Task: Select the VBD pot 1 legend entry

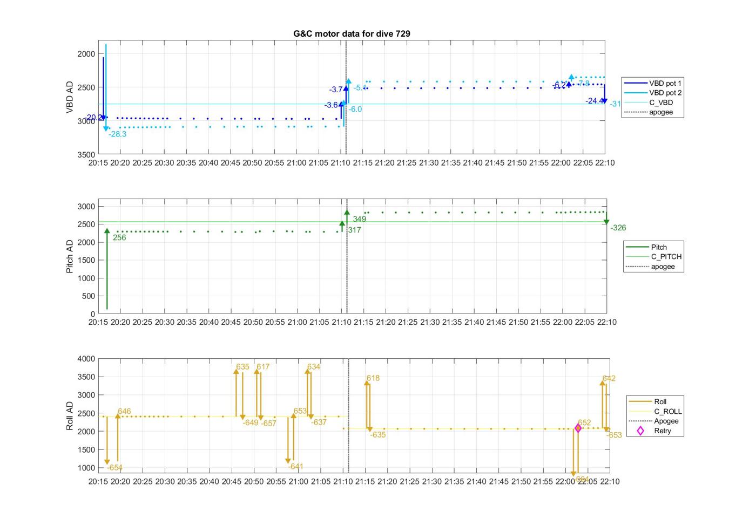Action: click(x=652, y=83)
